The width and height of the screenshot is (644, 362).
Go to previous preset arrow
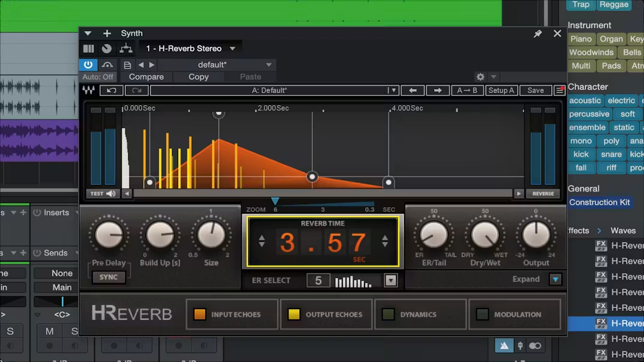tap(141, 65)
